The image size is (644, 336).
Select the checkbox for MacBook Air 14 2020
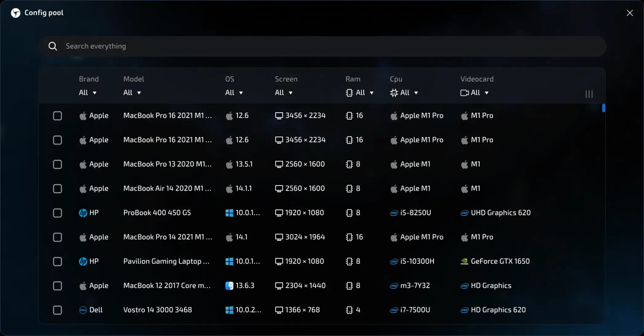coord(58,188)
